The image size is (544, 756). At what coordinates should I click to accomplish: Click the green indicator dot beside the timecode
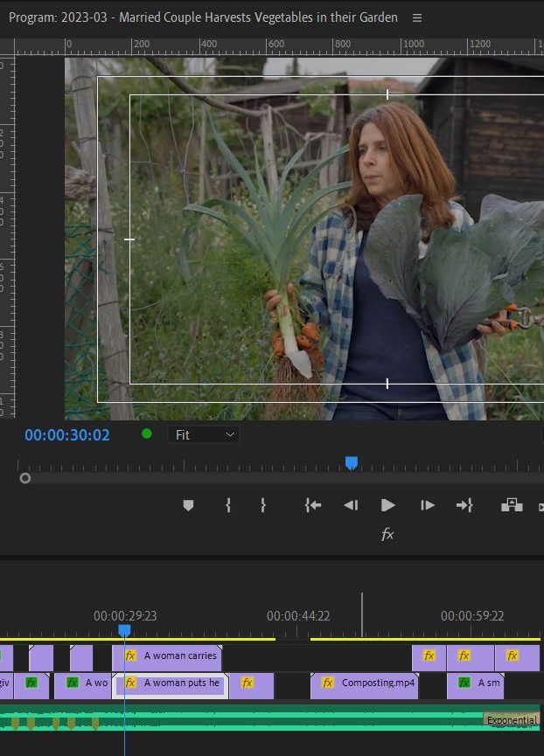tap(147, 433)
